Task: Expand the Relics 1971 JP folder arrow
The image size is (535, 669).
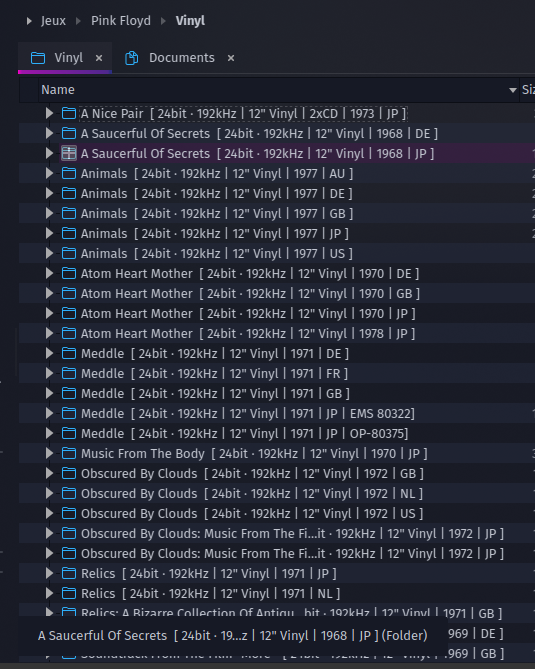Action: [x=49, y=573]
